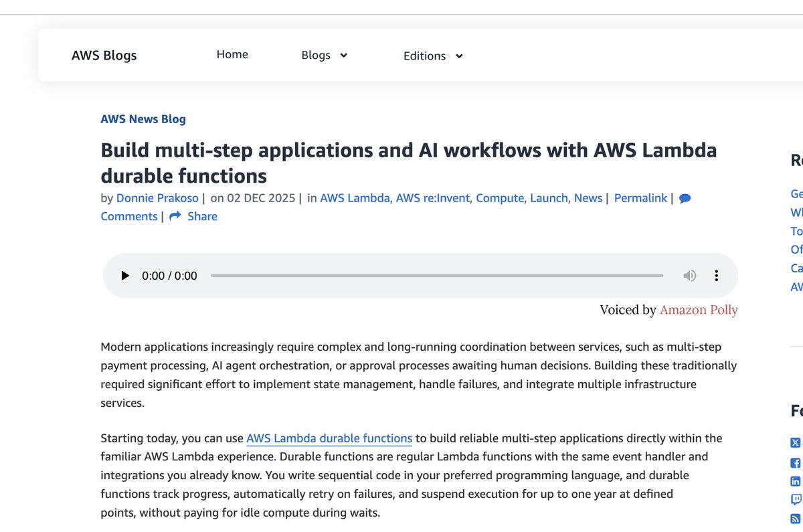Open the Facebook follow icon
Viewport: 803px width, 532px height.
(x=795, y=462)
